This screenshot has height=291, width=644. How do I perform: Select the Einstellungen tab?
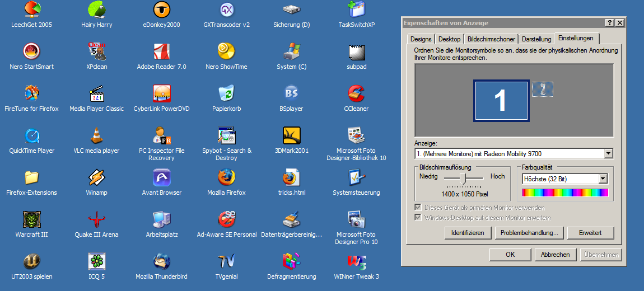(x=576, y=38)
